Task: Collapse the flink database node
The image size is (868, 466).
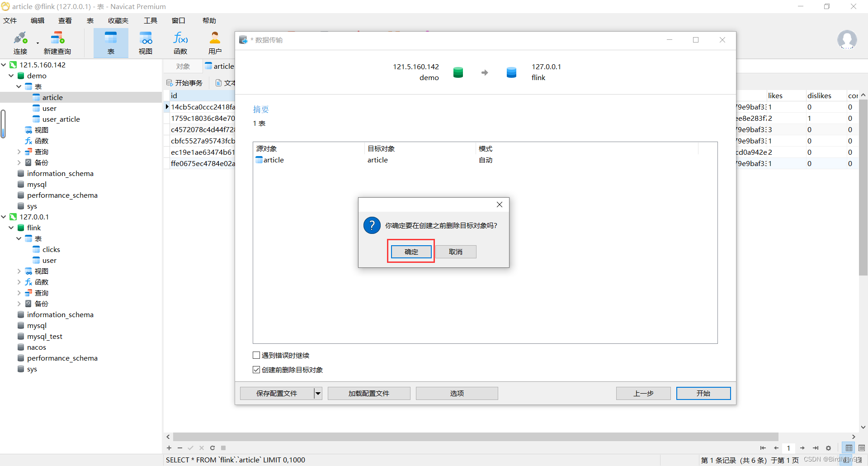Action: [11, 228]
